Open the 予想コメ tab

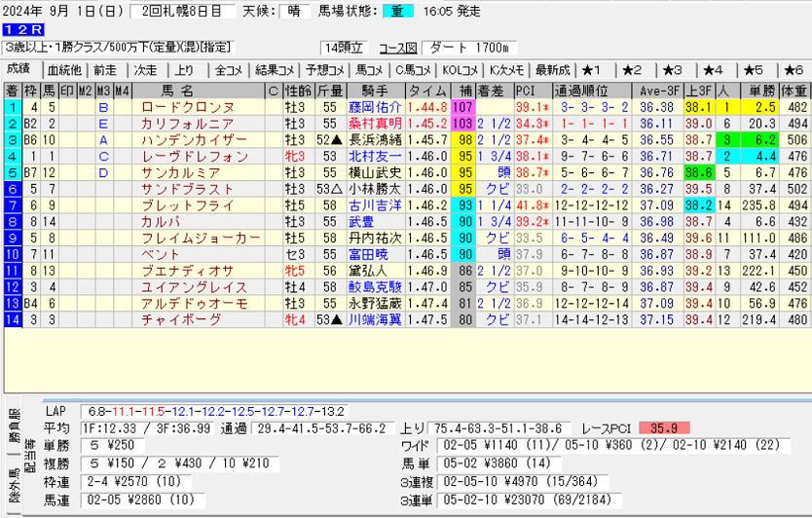pyautogui.click(x=322, y=69)
